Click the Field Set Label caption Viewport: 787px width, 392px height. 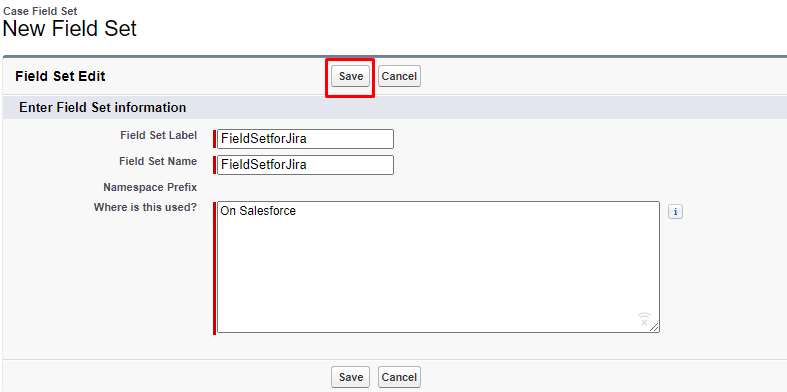click(x=159, y=135)
